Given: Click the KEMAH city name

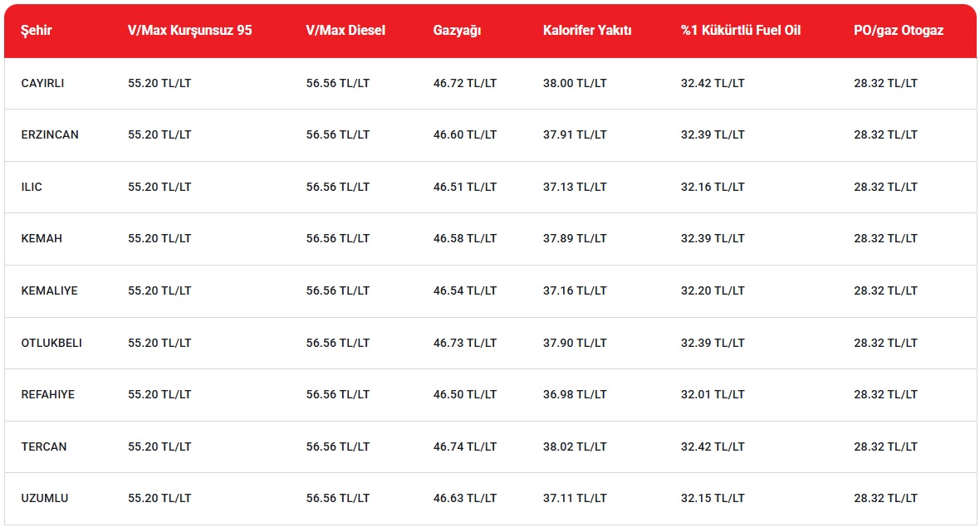Looking at the screenshot, I should click(42, 238).
